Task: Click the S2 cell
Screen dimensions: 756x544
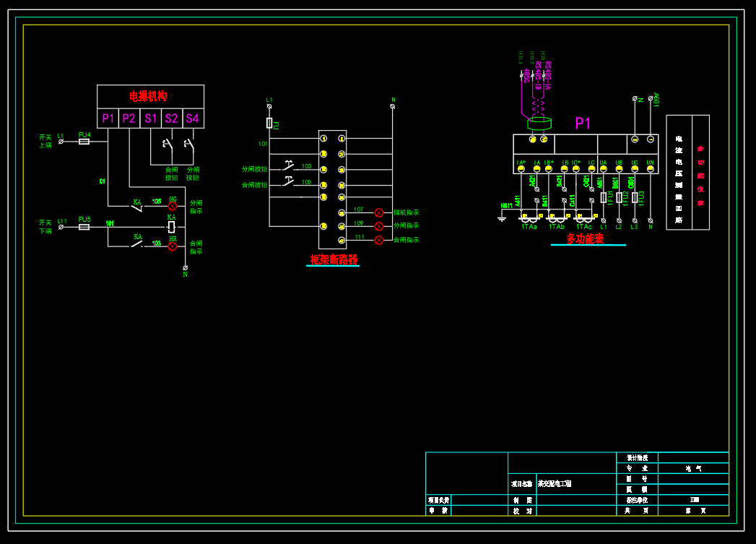Action: (x=172, y=118)
